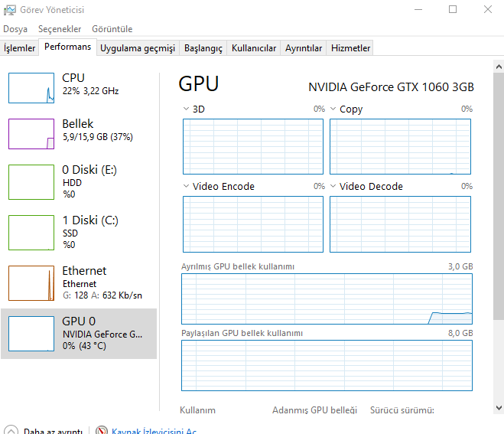Select the Ethernet thumbnail graph
The image size is (504, 434).
[x=31, y=283]
